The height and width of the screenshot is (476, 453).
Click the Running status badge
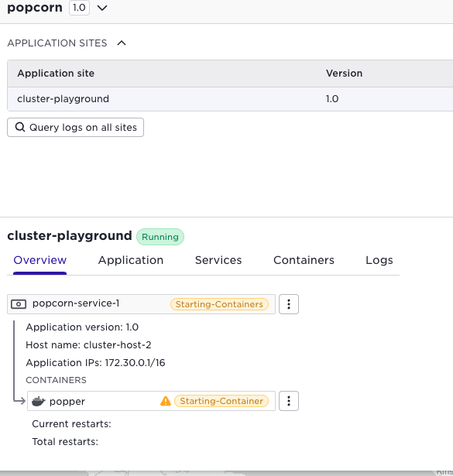160,237
